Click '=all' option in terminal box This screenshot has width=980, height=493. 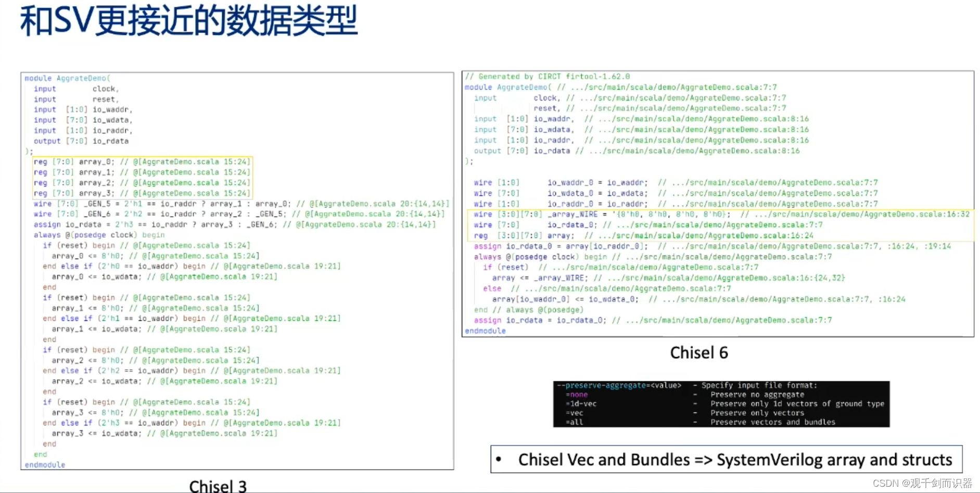(x=575, y=422)
